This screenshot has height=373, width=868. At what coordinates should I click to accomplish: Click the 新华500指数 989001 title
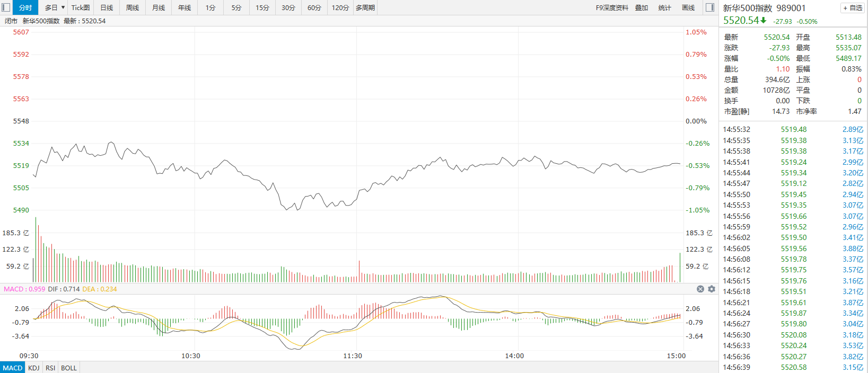[x=764, y=8]
